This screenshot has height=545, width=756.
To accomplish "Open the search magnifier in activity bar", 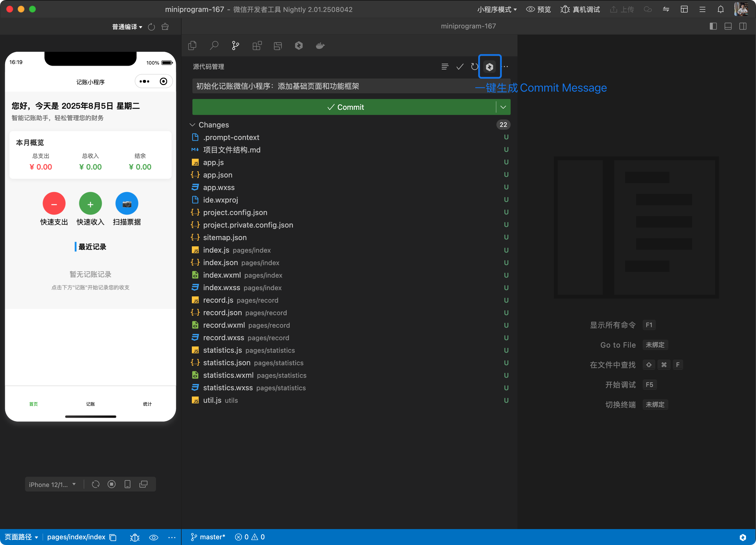I will pos(214,46).
